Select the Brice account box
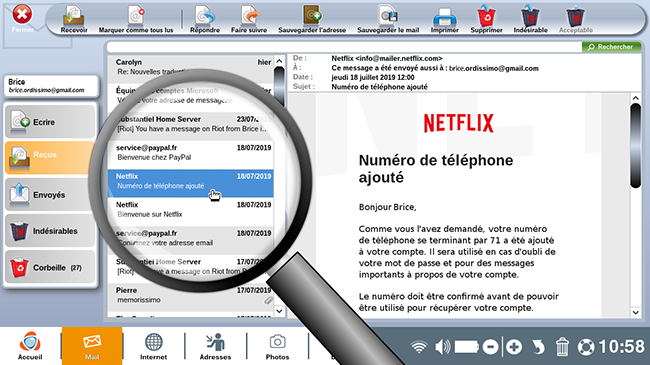650x365 pixels. [51, 86]
